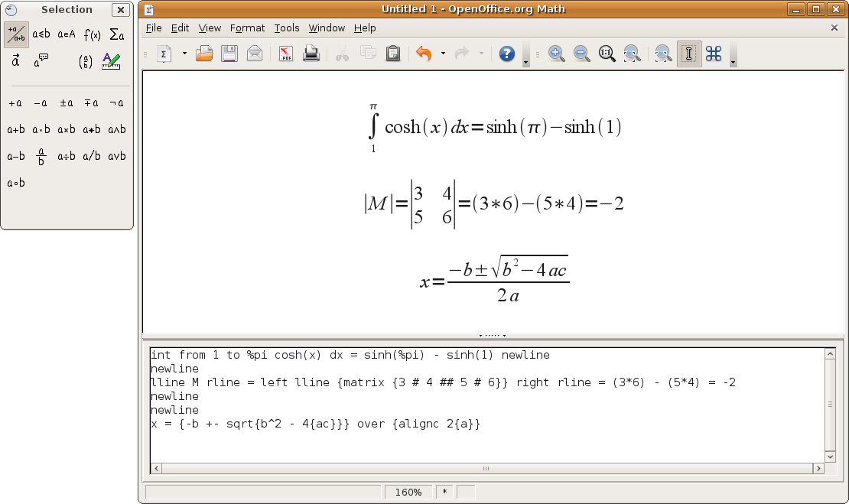Screen dimensions: 849x504
Task: Expand the New document dropdown arrow
Action: (184, 54)
